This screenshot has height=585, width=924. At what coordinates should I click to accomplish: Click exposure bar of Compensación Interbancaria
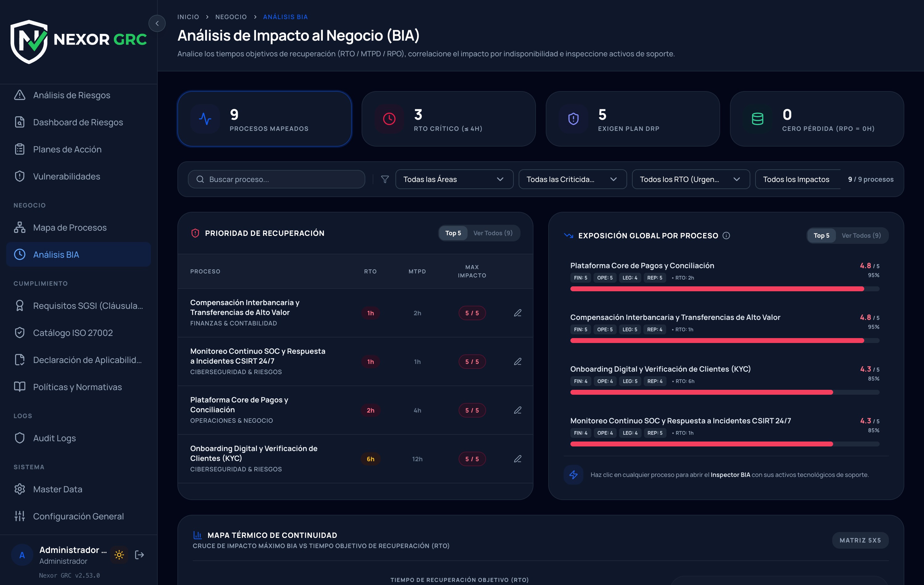click(724, 341)
